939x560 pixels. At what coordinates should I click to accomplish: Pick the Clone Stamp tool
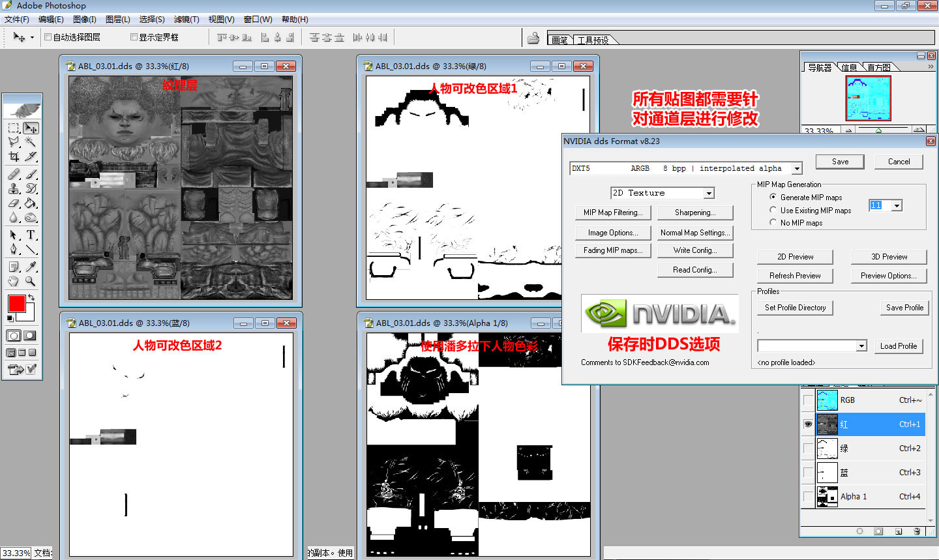[14, 188]
